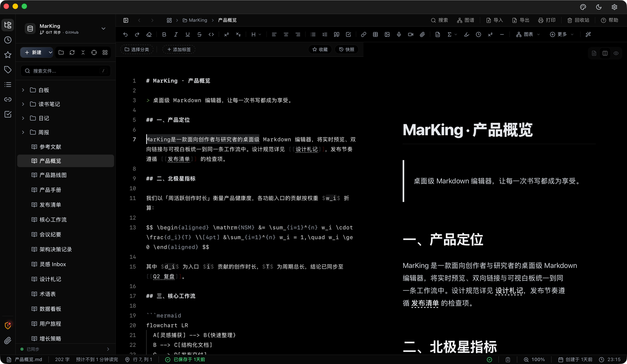Apply strikethrough formatting

(199, 35)
